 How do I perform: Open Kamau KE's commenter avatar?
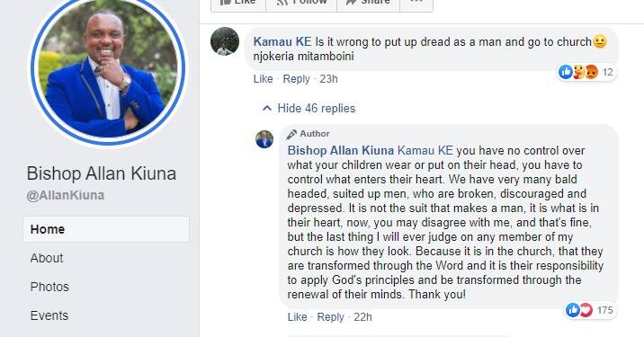tap(225, 41)
